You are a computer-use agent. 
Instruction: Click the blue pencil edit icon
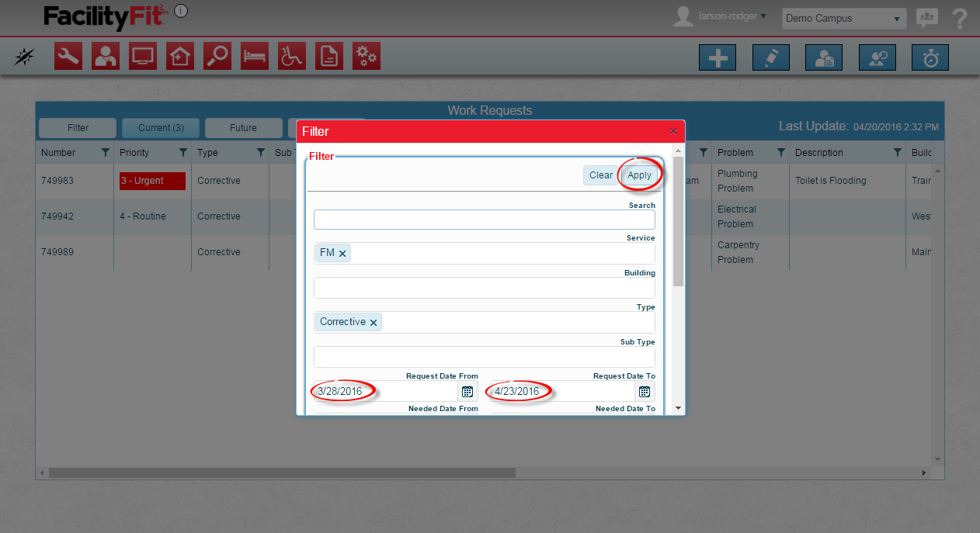770,58
